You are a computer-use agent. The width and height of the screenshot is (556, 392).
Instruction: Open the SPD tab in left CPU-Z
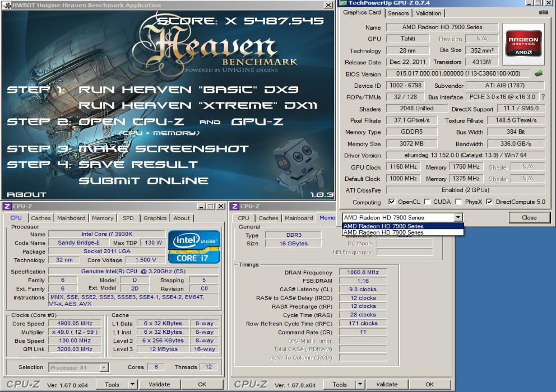[x=128, y=218]
